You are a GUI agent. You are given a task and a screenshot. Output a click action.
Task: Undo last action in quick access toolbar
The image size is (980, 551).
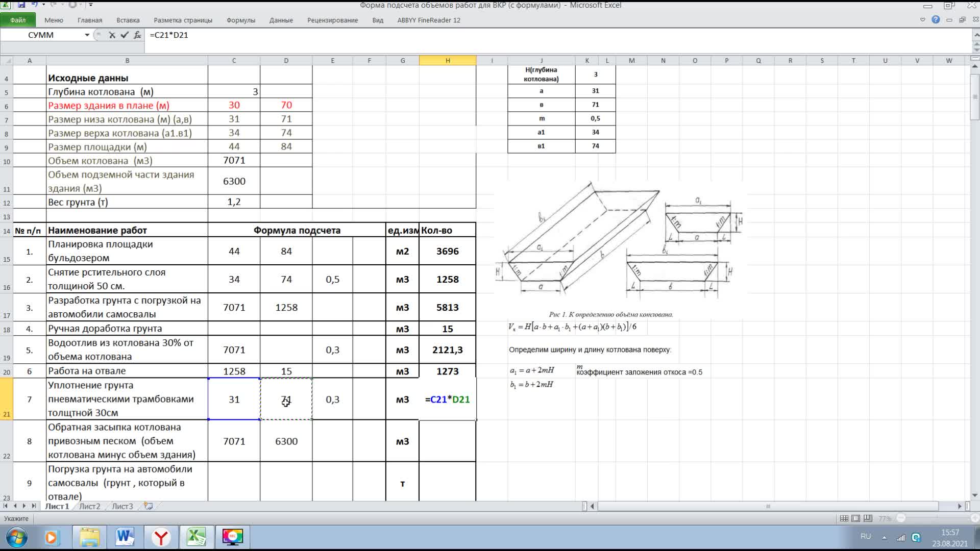click(34, 5)
